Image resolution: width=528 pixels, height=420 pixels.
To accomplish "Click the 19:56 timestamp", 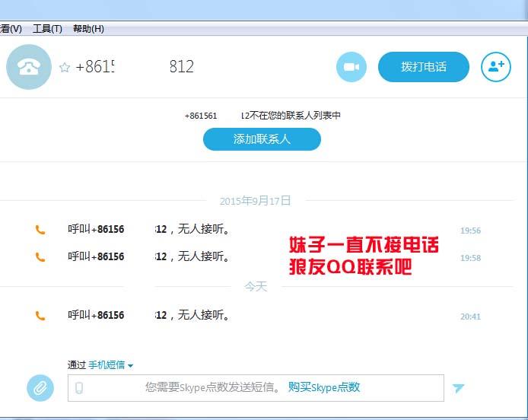I will pos(470,231).
